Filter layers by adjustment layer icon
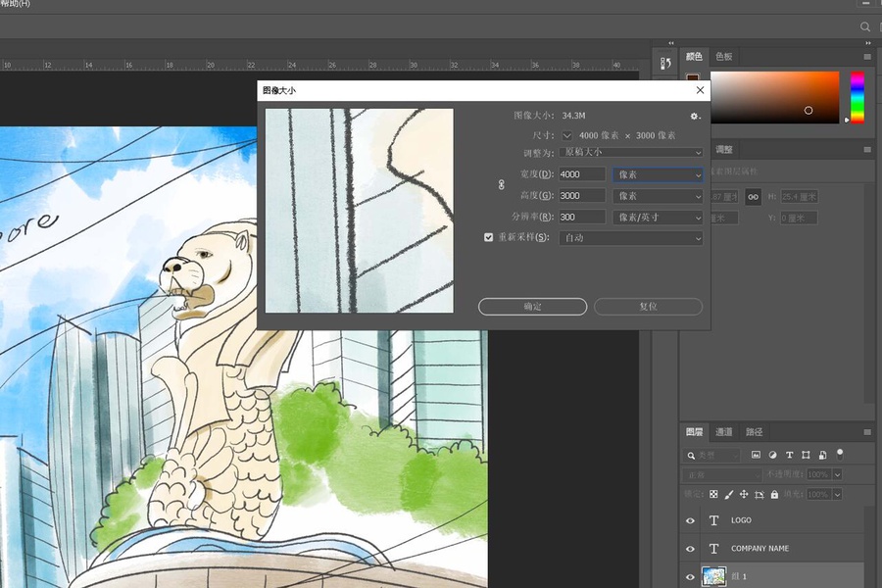This screenshot has height=588, width=882. (x=772, y=455)
